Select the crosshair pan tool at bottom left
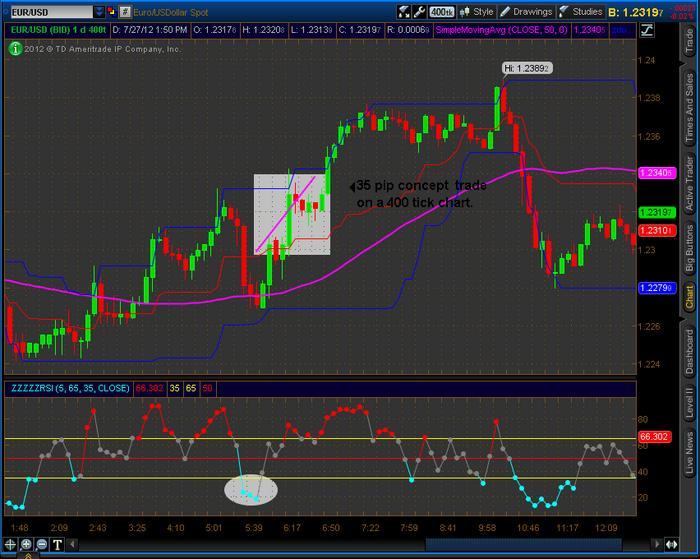The width and height of the screenshot is (700, 559). pos(10,544)
